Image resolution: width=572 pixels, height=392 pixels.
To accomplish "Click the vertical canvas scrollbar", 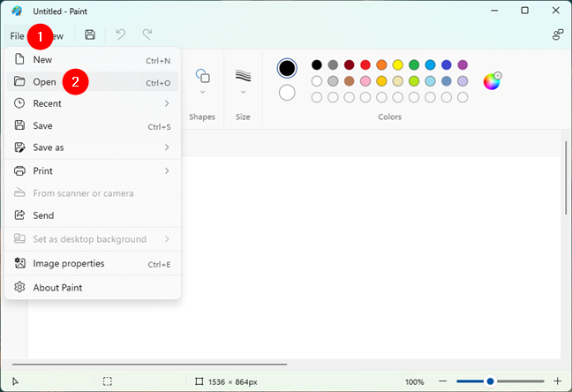I will (x=566, y=177).
